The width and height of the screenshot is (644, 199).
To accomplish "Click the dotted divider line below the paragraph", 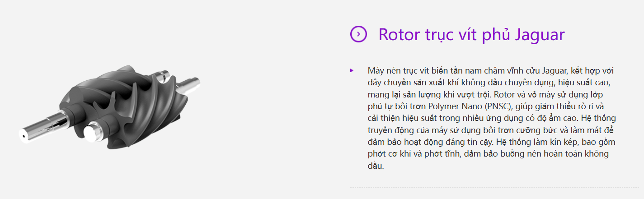I will tap(494, 187).
